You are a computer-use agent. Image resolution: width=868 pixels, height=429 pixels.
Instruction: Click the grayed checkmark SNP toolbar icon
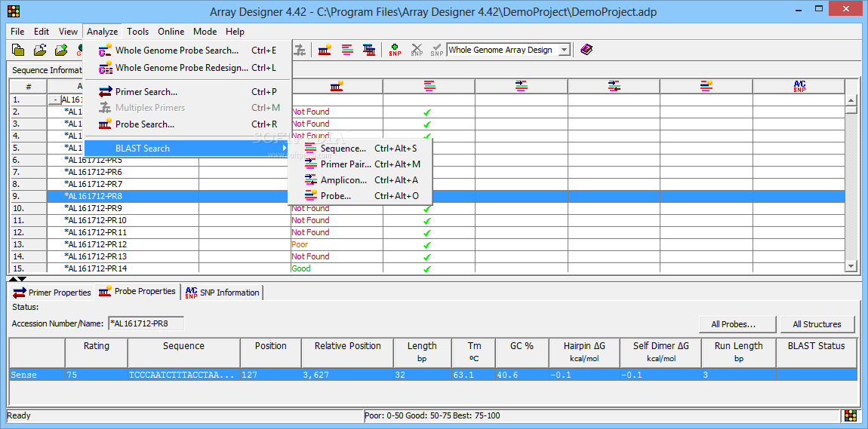point(437,51)
